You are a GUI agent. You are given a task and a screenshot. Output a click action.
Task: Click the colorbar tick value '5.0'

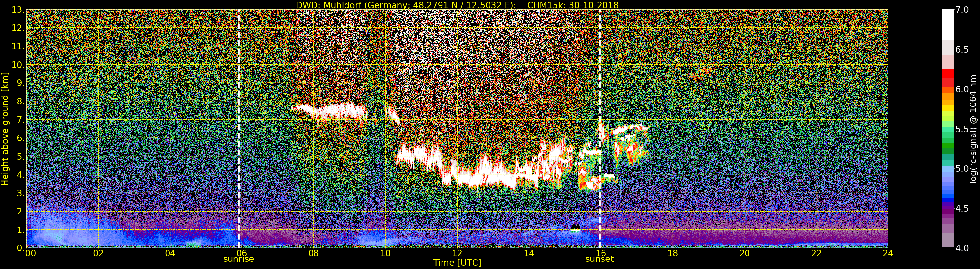click(x=962, y=168)
